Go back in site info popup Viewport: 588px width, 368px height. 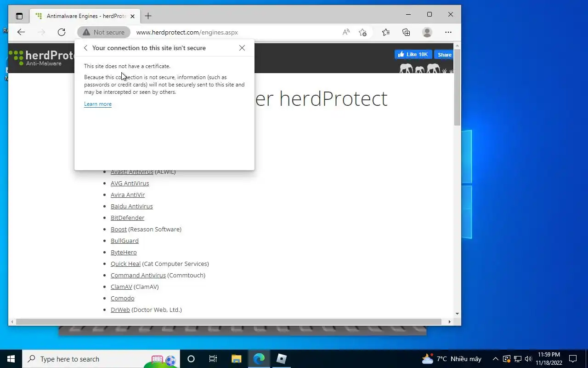point(85,48)
